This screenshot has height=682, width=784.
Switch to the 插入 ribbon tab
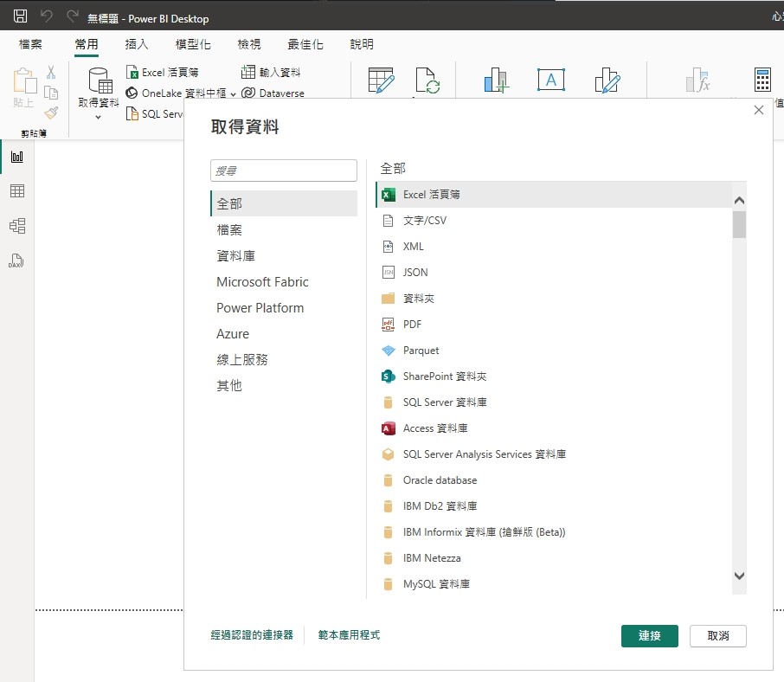coord(137,44)
